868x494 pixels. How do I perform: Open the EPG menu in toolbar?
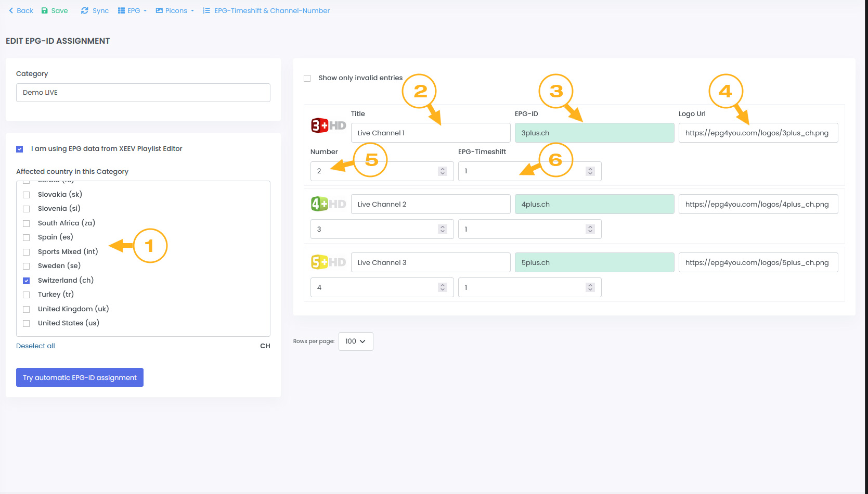click(x=133, y=10)
